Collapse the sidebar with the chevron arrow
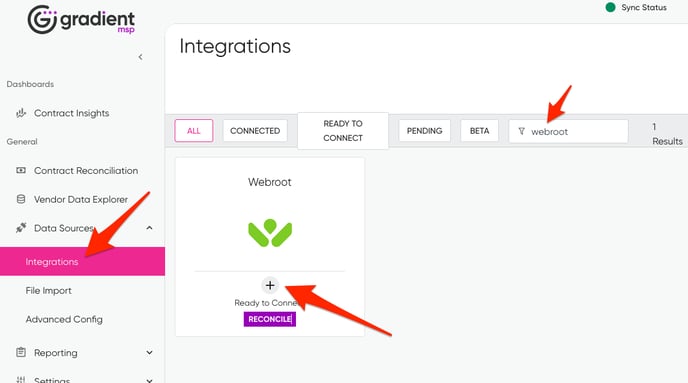The height and width of the screenshot is (383, 688). (x=140, y=57)
